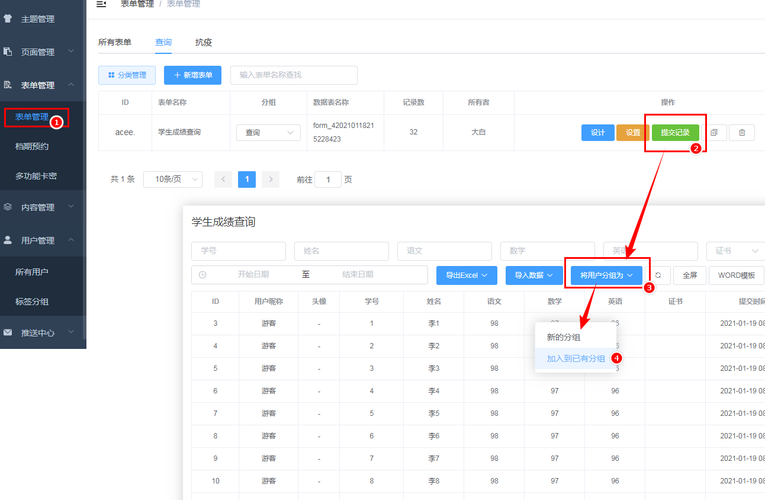Open 标签分组 submenu item
The width and height of the screenshot is (765, 500).
32,301
